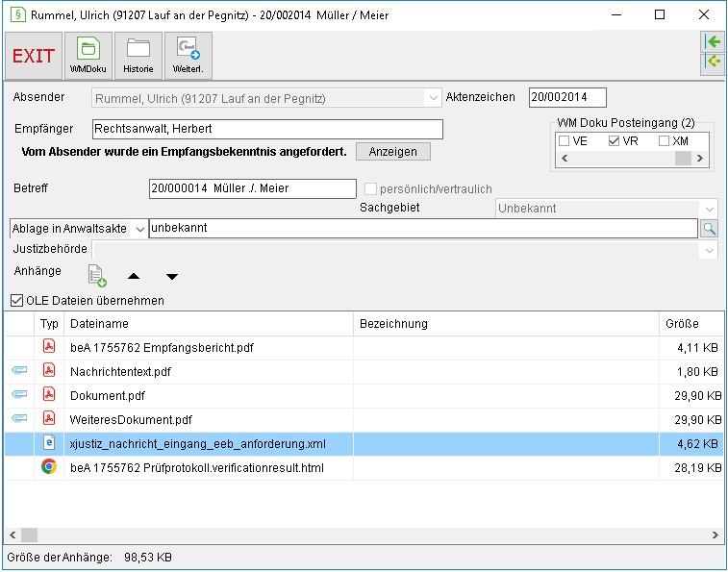Click the Dateiname column header
This screenshot has height=572, width=728.
(209, 324)
